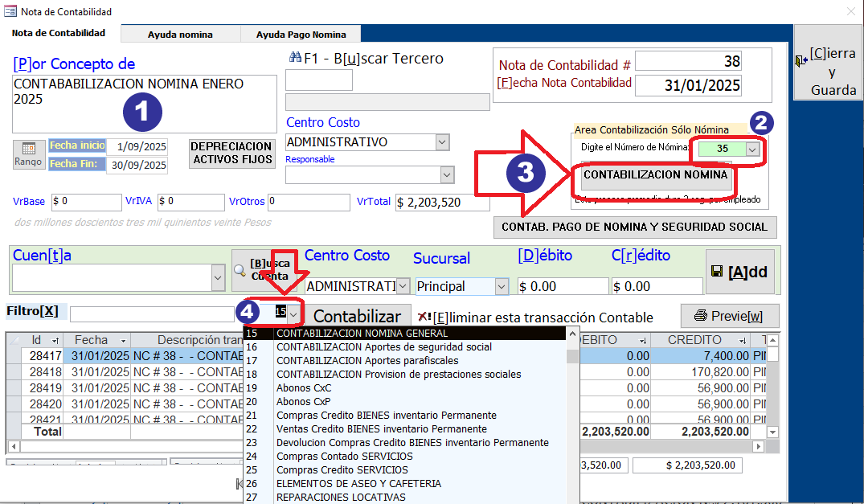Click the Débito amount field
This screenshot has width=864, height=504.
[x=563, y=286]
